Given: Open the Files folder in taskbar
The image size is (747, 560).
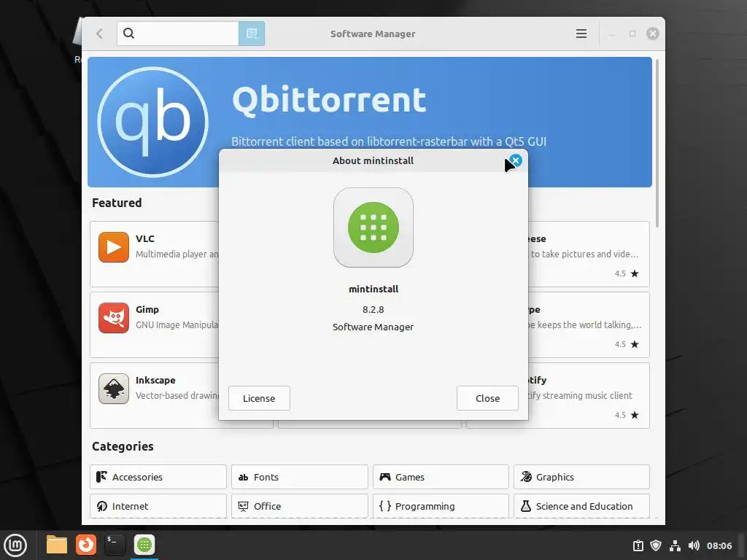Looking at the screenshot, I should tap(57, 545).
